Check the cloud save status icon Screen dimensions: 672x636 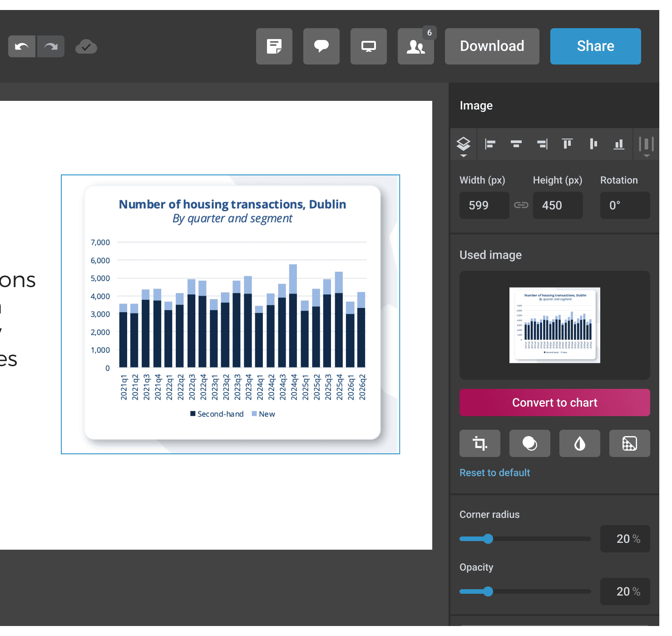click(86, 46)
